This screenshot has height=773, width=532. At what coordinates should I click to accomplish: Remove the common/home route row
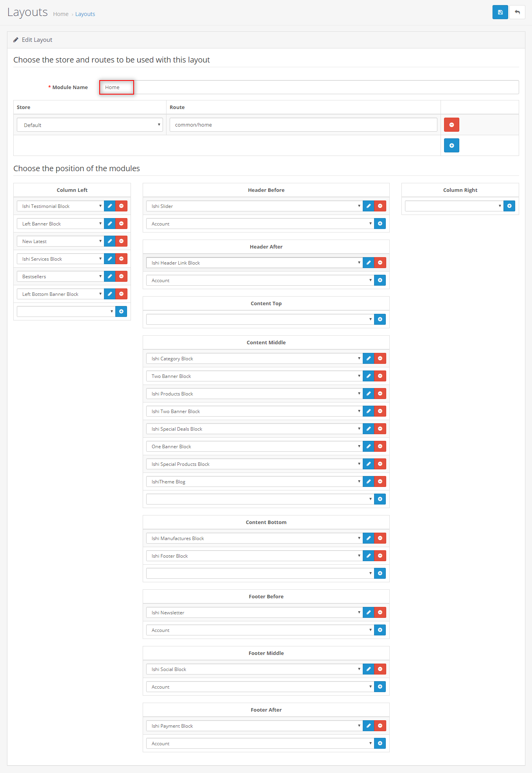(x=451, y=125)
